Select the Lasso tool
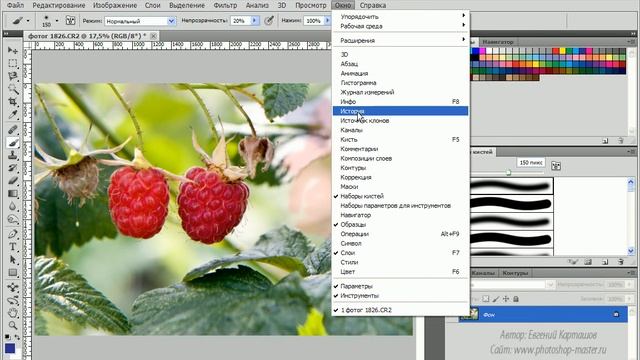 click(x=13, y=76)
